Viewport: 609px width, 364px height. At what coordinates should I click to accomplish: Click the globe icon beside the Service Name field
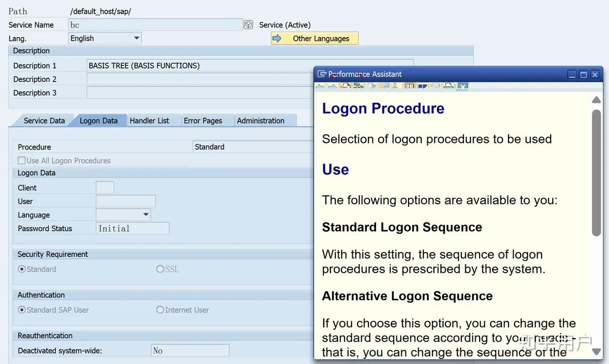[248, 24]
